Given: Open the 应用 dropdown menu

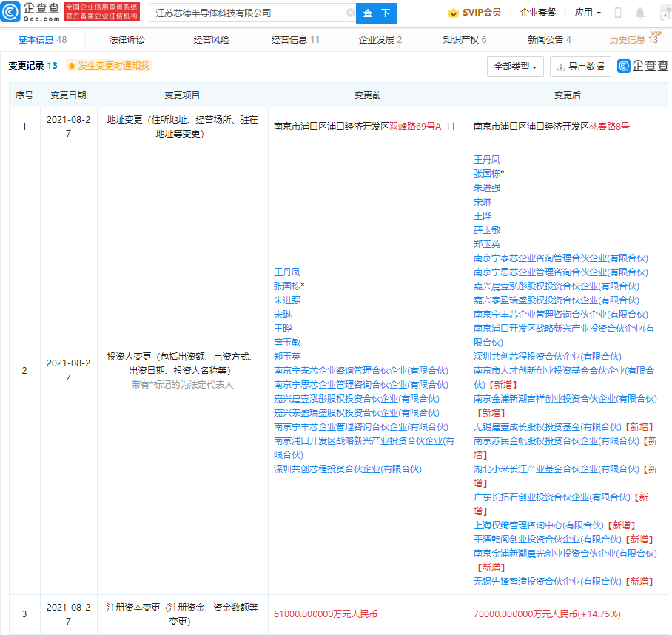Looking at the screenshot, I should click(588, 13).
